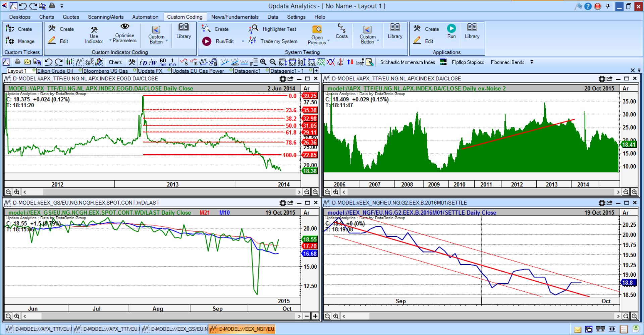This screenshot has width=644, height=335.
Task: Select the candlestick chart type icon
Action: (x=69, y=62)
